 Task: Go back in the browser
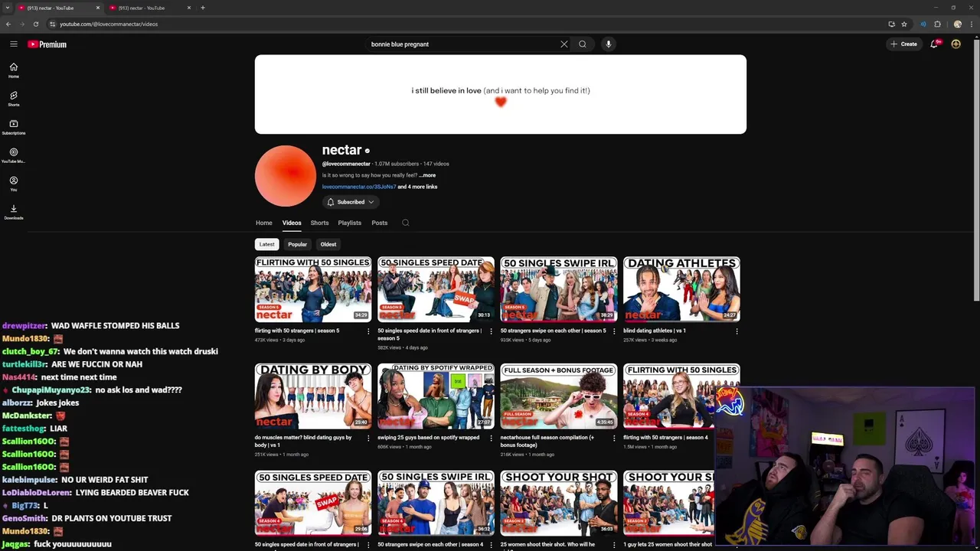(8, 24)
